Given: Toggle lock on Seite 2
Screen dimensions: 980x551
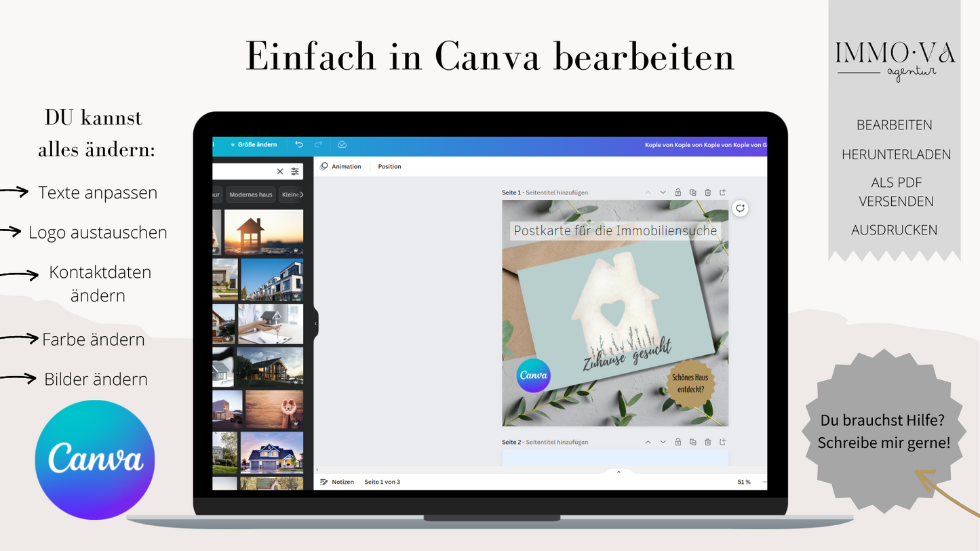Looking at the screenshot, I should pyautogui.click(x=678, y=442).
